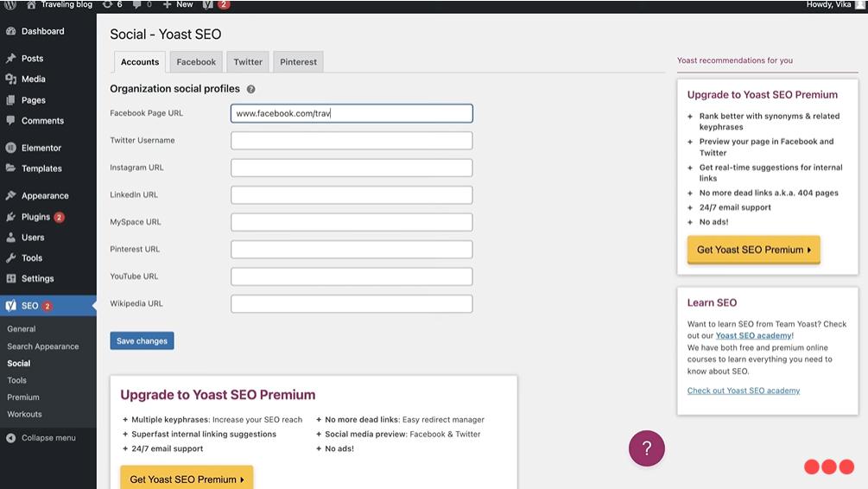Click the Templates folder icon
Screen dimensions: 868x489
point(11,168)
